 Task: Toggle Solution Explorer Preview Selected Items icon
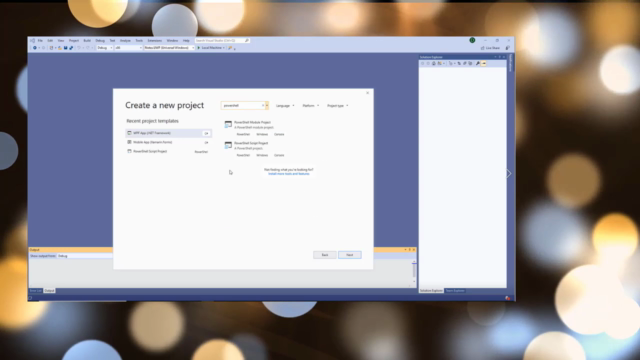[x=484, y=63]
